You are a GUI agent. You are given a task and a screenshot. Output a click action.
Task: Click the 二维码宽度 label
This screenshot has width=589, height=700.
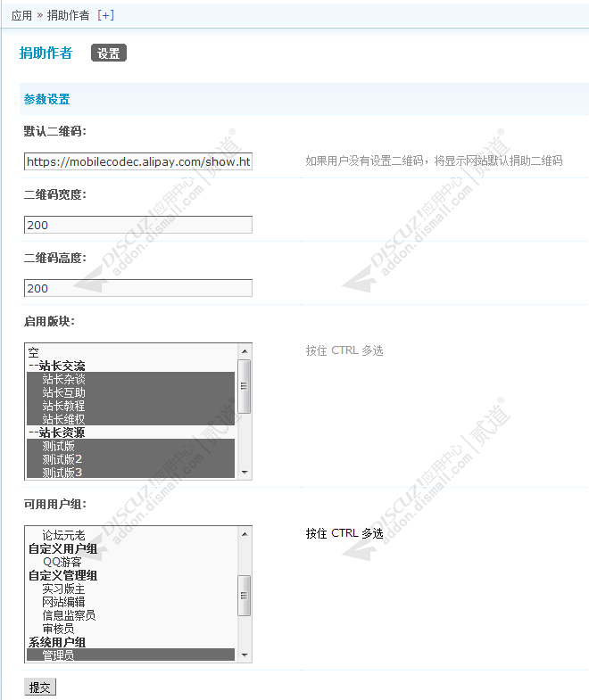(55, 194)
